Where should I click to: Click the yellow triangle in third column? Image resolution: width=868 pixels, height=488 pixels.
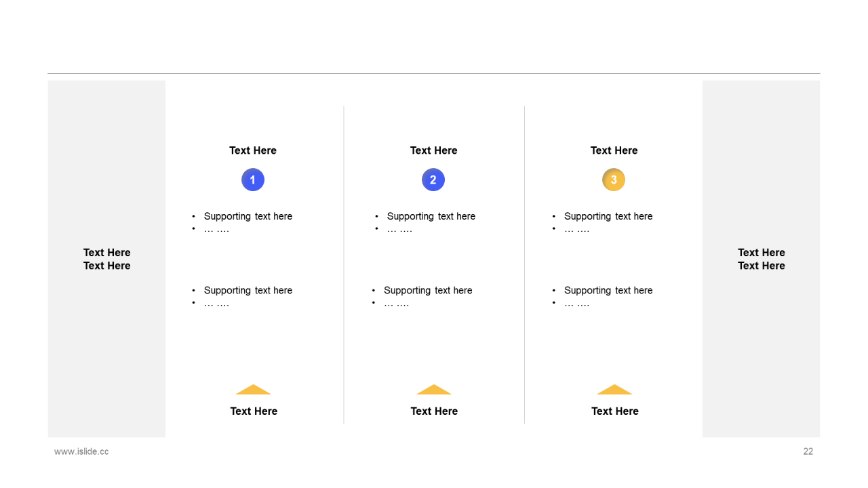(614, 389)
